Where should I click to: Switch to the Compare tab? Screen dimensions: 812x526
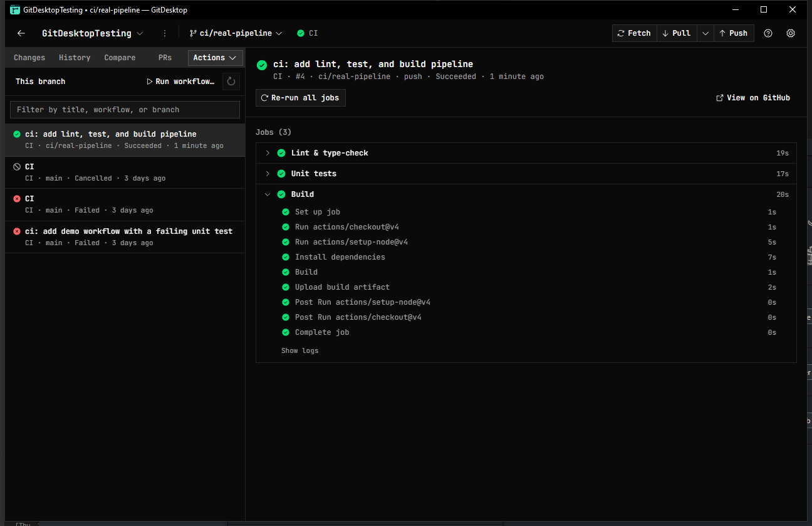[x=120, y=58]
